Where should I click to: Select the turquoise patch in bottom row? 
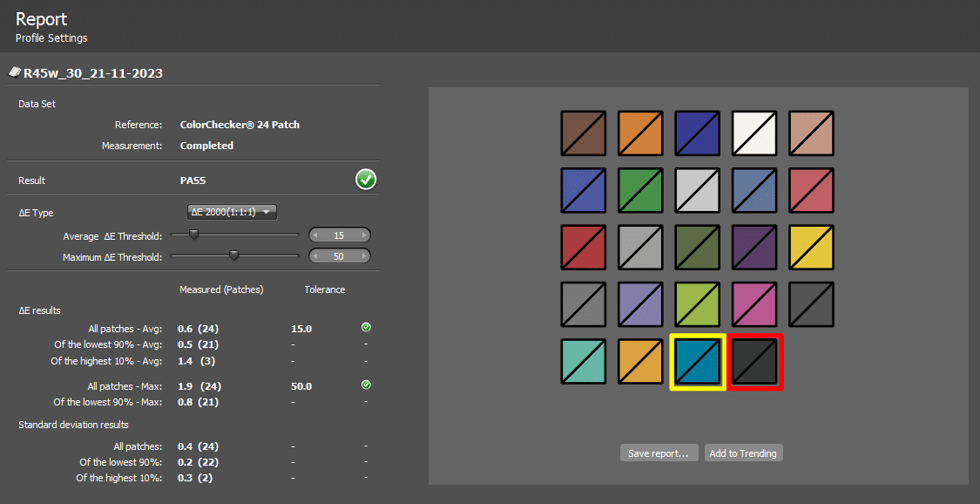point(584,362)
